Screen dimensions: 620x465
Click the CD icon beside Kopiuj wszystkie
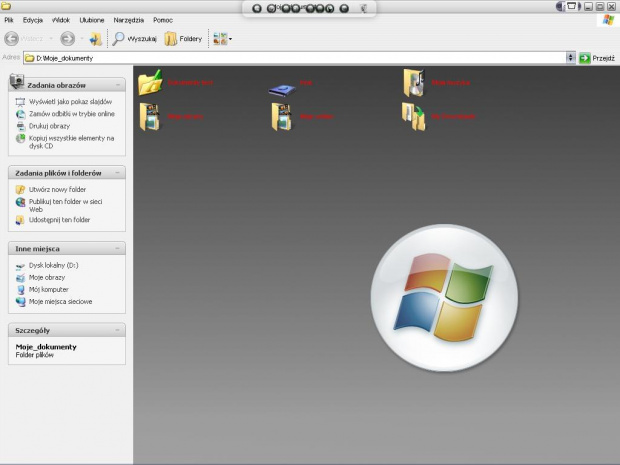tap(20, 138)
